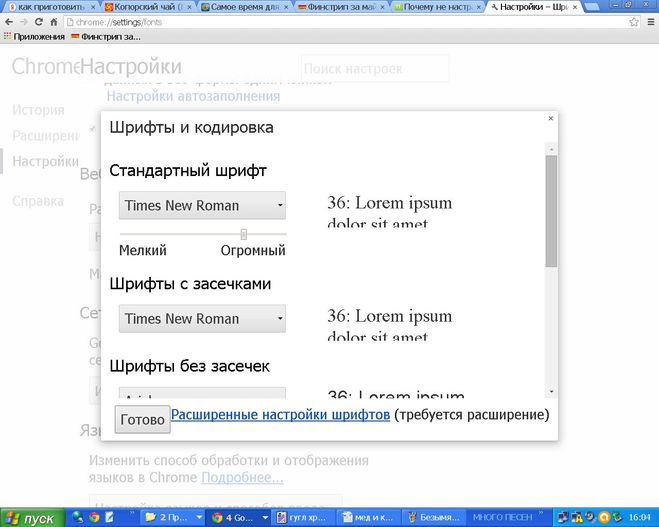Open the Chrome hamburger menu
The image size is (659, 527).
point(651,22)
